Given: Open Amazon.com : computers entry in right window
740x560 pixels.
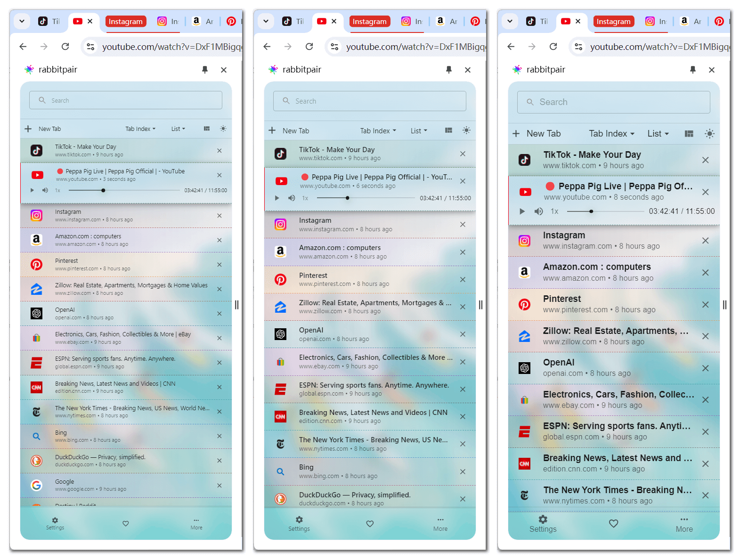Looking at the screenshot, I should (614, 272).
